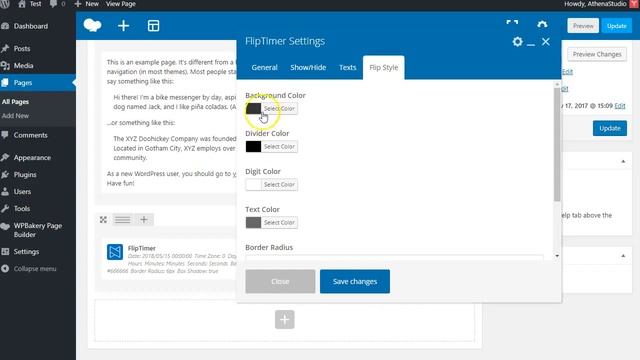The width and height of the screenshot is (640, 360).
Task: Click the Preview button in builder bar
Action: coord(583,26)
